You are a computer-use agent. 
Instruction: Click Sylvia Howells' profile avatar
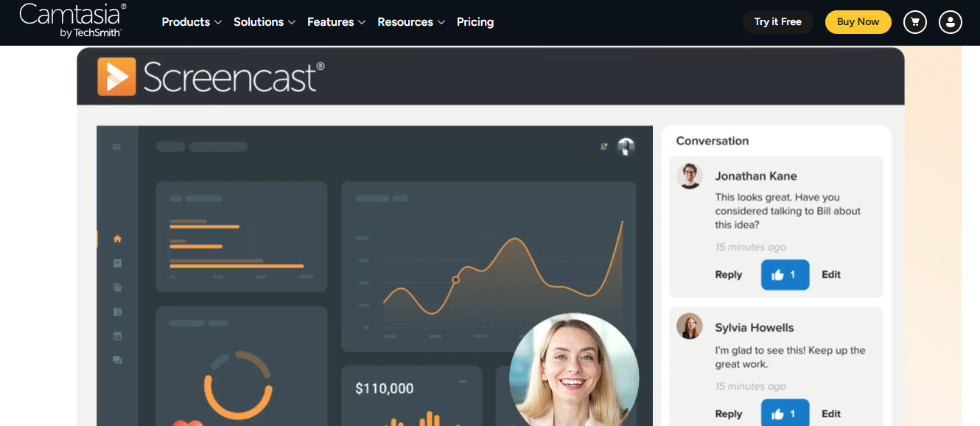[690, 327]
